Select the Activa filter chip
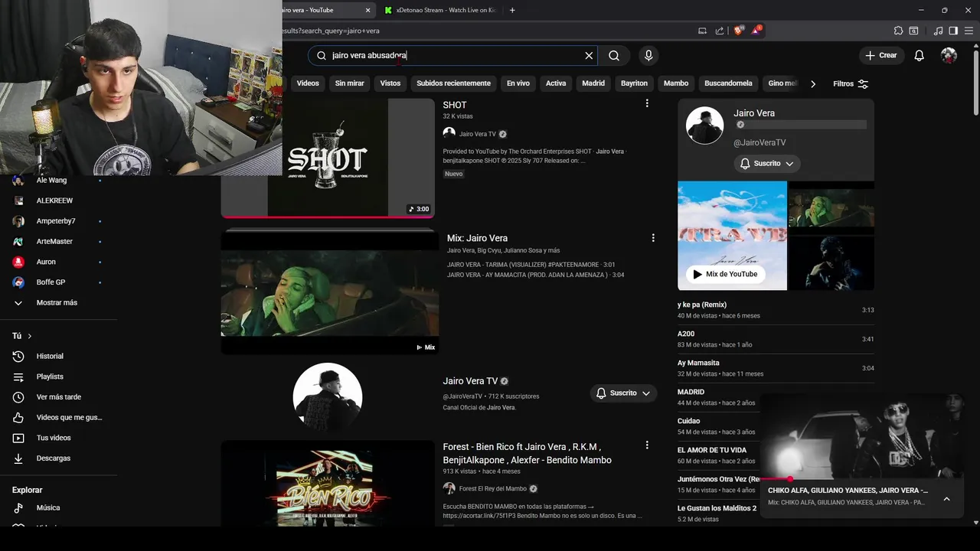 tap(556, 83)
